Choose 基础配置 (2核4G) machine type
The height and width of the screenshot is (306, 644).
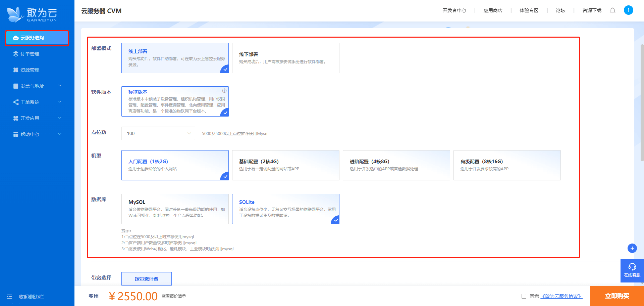[x=286, y=165]
